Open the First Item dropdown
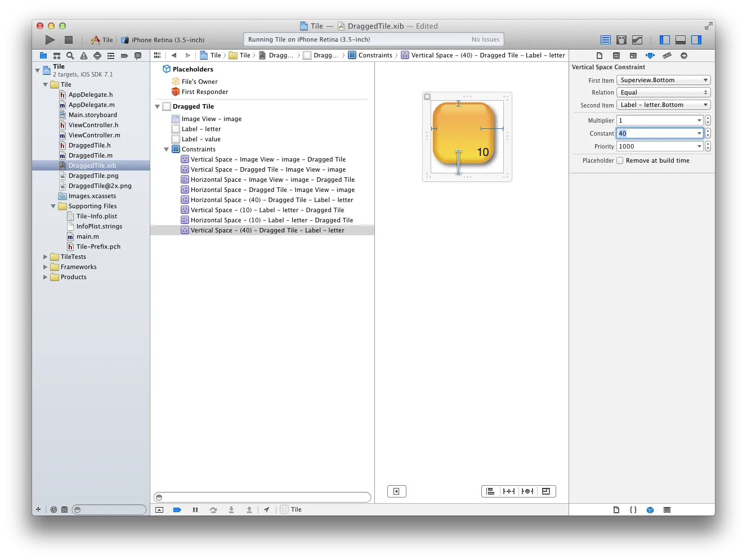Image resolution: width=747 pixels, height=560 pixels. coord(664,80)
